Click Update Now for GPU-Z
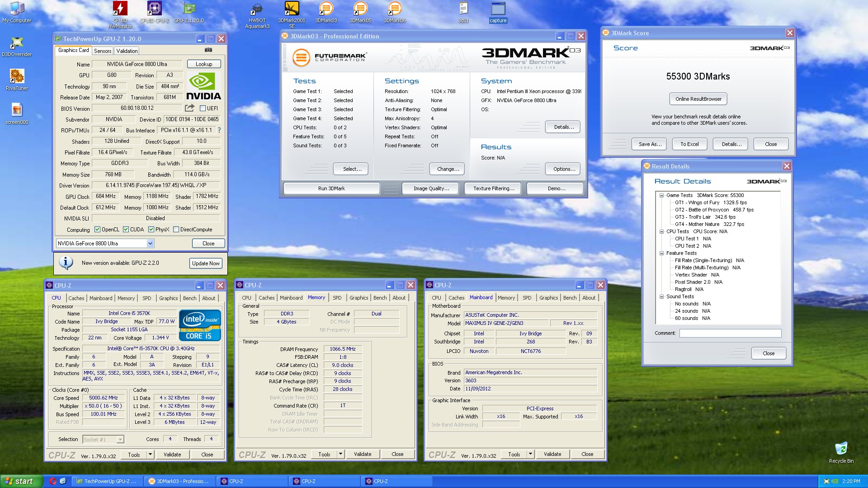This screenshot has height=488, width=868. coord(206,263)
